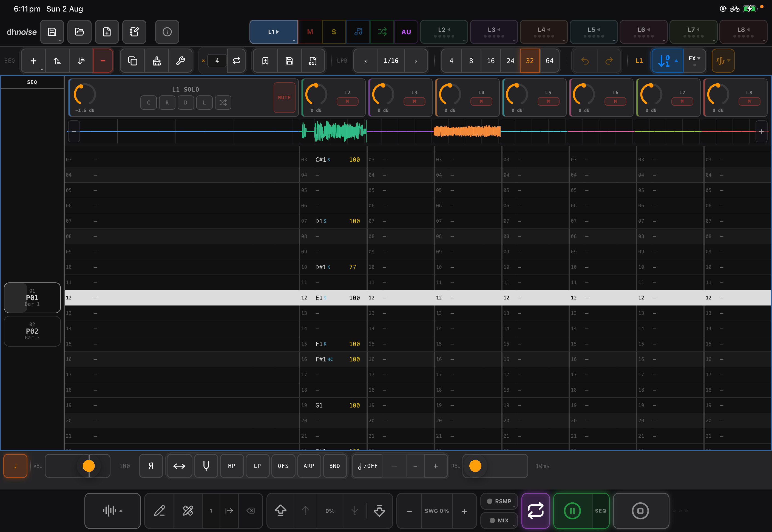
Task: Transpose octave down with block arrow
Action: pyautogui.click(x=379, y=510)
